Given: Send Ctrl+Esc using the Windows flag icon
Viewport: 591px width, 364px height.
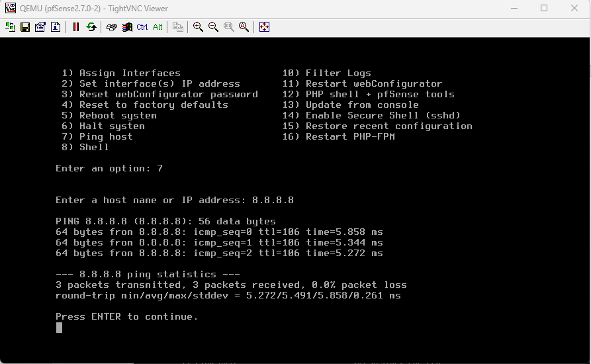Looking at the screenshot, I should tap(127, 26).
